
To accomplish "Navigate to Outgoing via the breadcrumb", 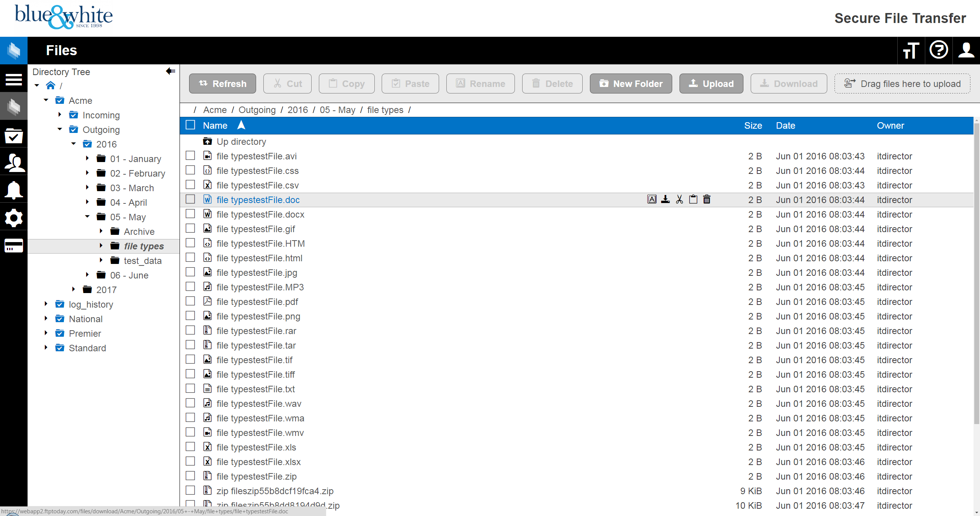I will (x=257, y=110).
